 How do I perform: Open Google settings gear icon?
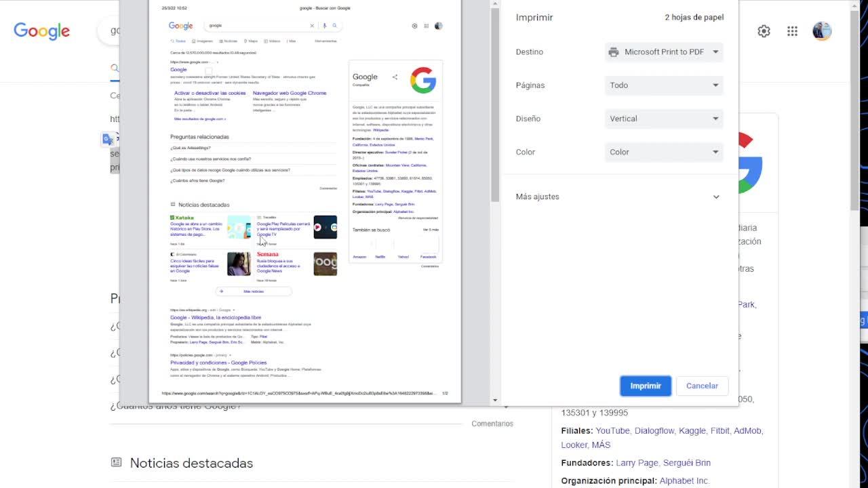(x=764, y=31)
